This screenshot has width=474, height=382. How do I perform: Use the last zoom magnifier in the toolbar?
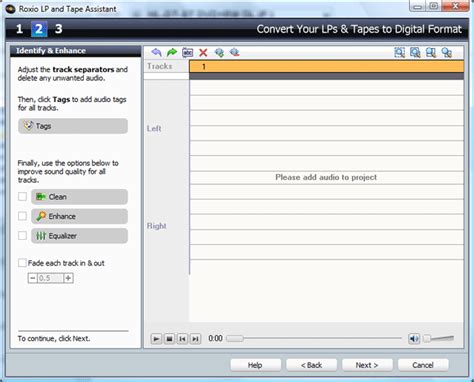446,52
